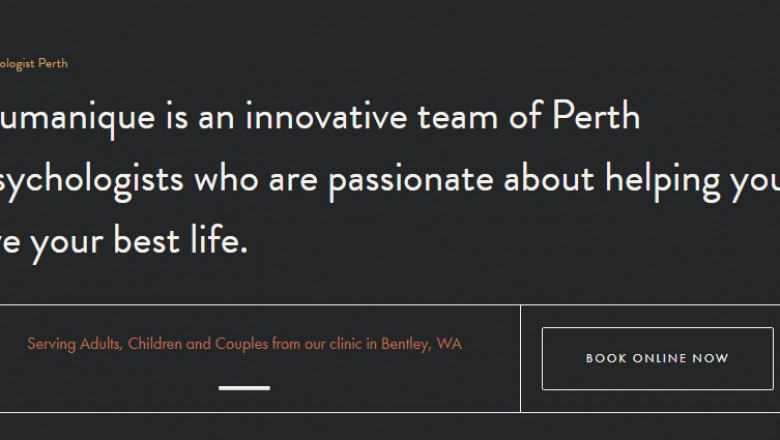Screen dimensions: 780x440
Task: Click the word "Perth" in the large headline
Action: (x=595, y=118)
